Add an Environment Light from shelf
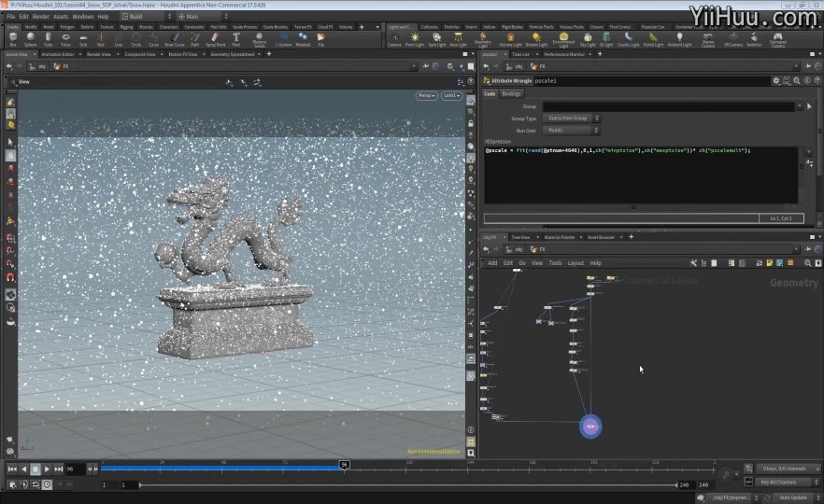 point(563,39)
